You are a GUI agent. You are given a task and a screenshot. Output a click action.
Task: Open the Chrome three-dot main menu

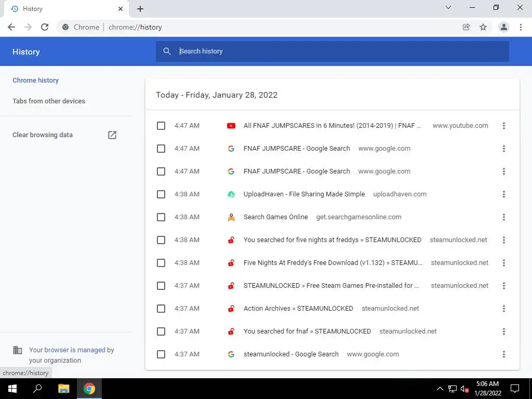(521, 27)
